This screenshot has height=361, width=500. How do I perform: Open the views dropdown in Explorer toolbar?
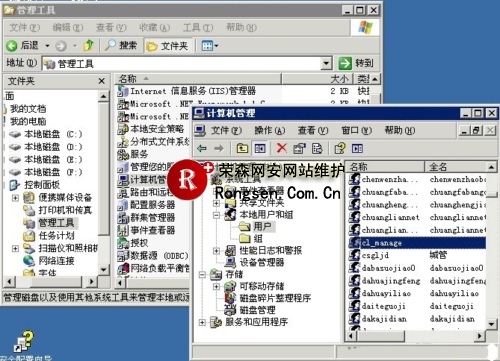tap(210, 46)
